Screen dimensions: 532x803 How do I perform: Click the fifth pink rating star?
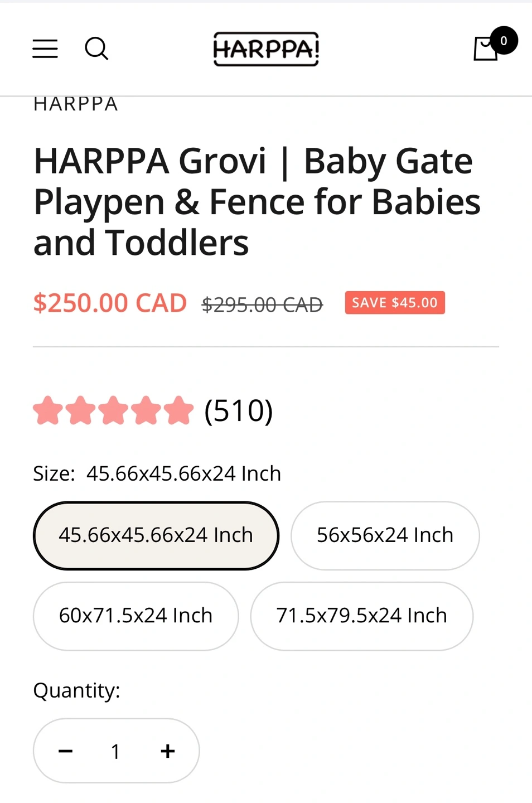(179, 410)
